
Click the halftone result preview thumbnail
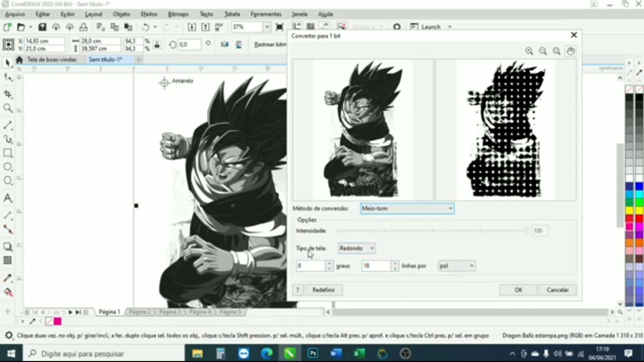[x=506, y=130]
